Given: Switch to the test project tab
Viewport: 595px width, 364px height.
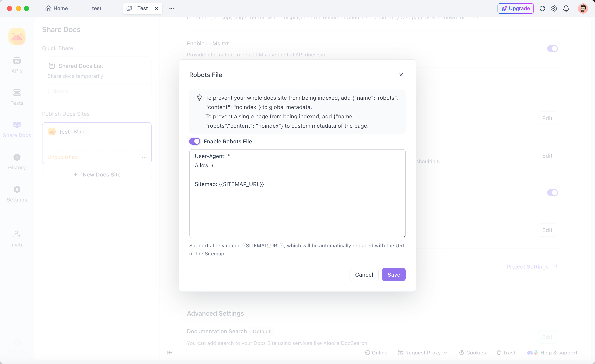Looking at the screenshot, I should point(97,8).
